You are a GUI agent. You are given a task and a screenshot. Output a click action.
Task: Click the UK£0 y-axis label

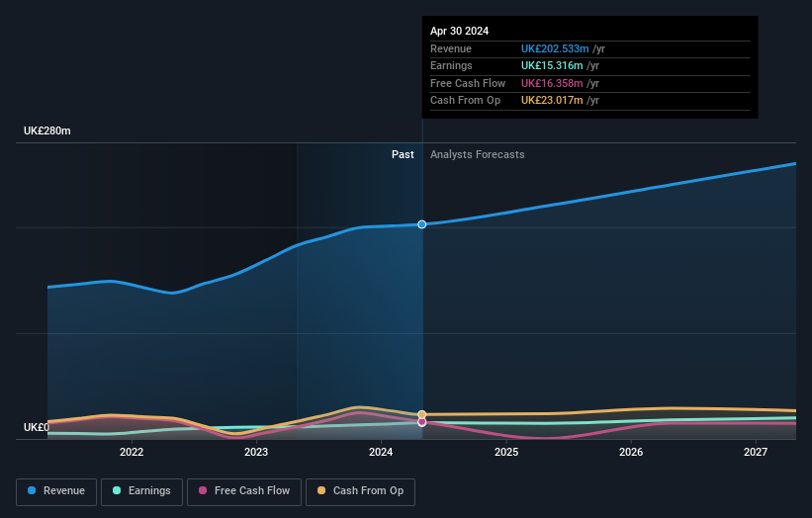[37, 427]
